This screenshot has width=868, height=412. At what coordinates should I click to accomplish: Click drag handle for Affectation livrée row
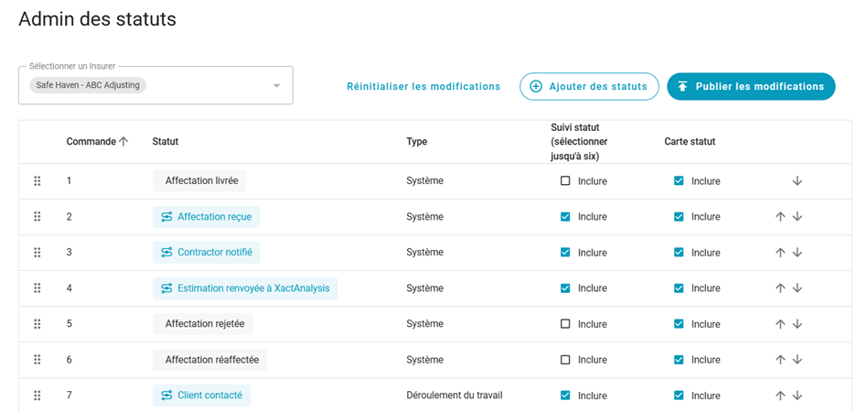(38, 181)
